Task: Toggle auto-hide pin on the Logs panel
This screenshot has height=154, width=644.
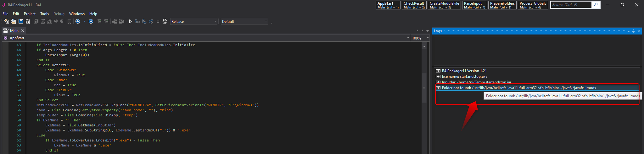Action: click(x=633, y=31)
